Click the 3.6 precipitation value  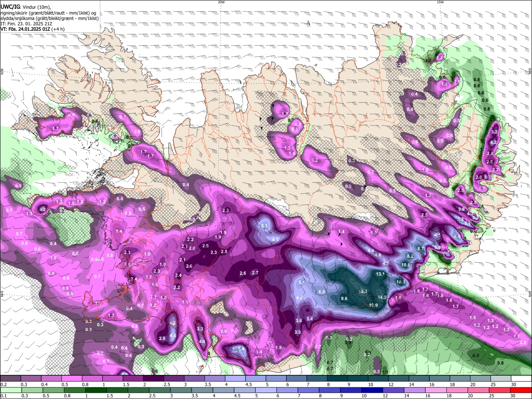coord(299,320)
